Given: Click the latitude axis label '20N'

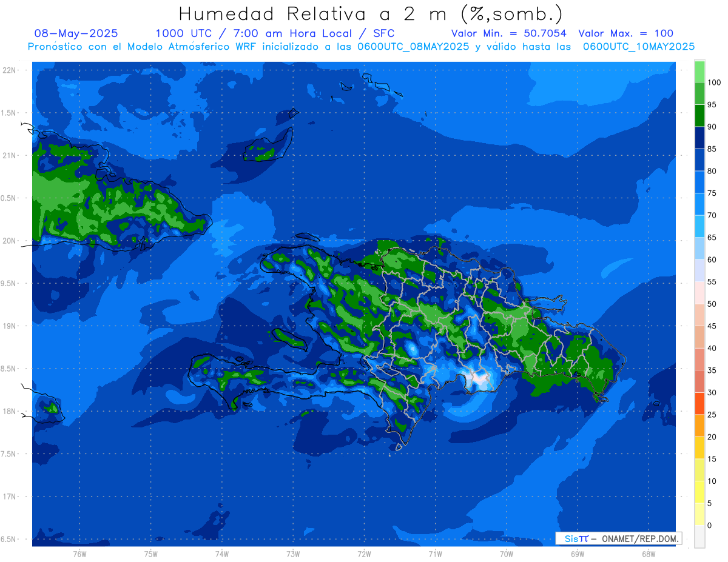Looking at the screenshot, I should pyautogui.click(x=10, y=241).
